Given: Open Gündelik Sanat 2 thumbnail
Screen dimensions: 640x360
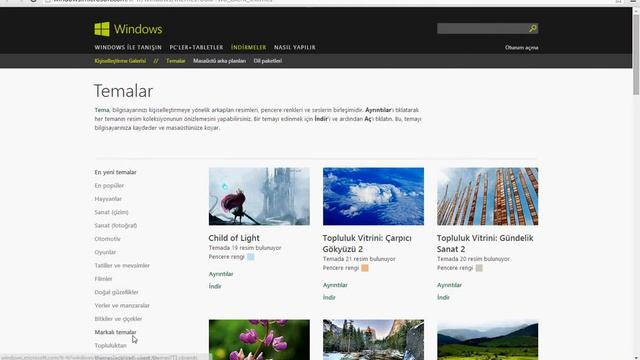Looking at the screenshot, I should click(487, 196).
